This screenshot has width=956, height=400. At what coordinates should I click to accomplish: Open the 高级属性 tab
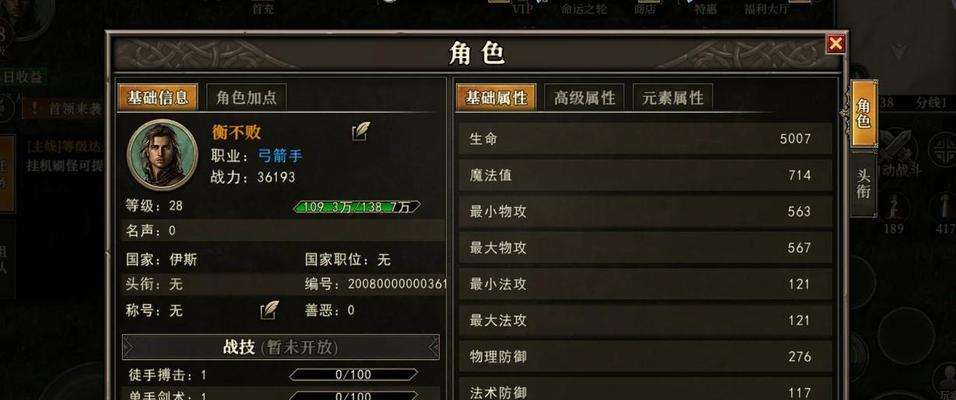(x=584, y=98)
